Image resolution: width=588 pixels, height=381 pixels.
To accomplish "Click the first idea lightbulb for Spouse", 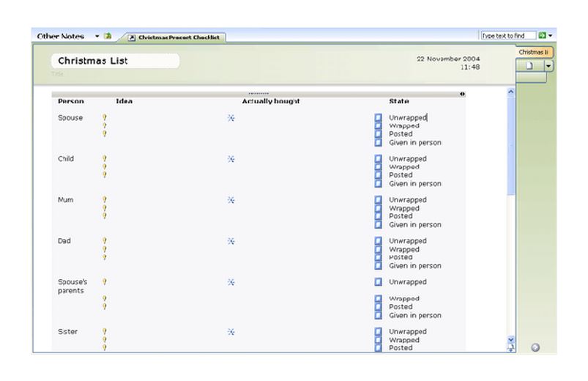I will pos(105,117).
